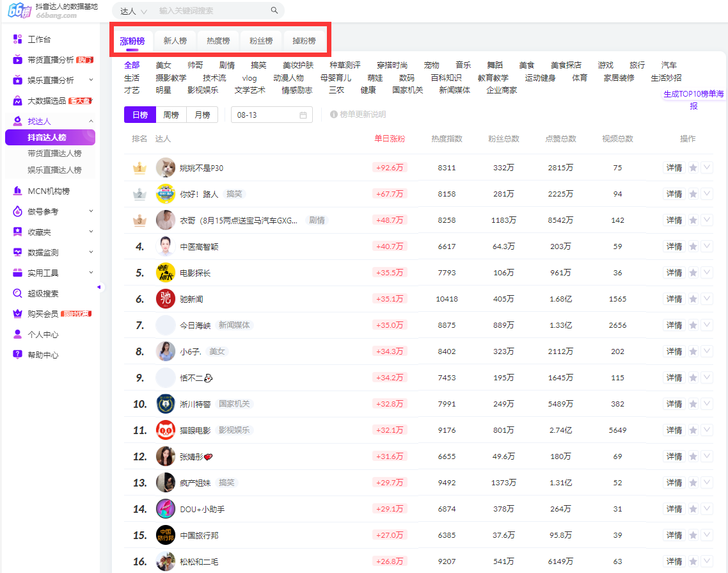Open the row dropdown for 姚姚不是P30
728x573 pixels.
[707, 168]
